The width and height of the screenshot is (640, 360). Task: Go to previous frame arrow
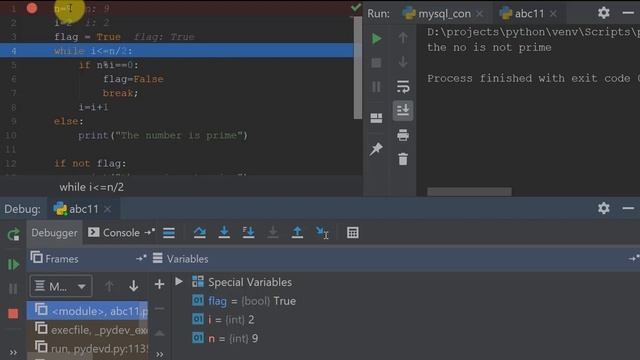(x=109, y=286)
